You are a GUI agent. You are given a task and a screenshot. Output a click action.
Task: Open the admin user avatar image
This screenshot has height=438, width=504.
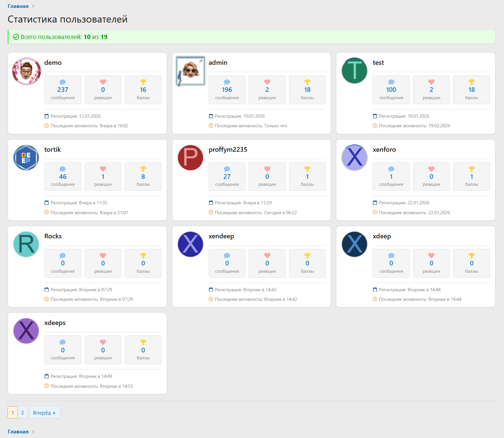point(190,71)
